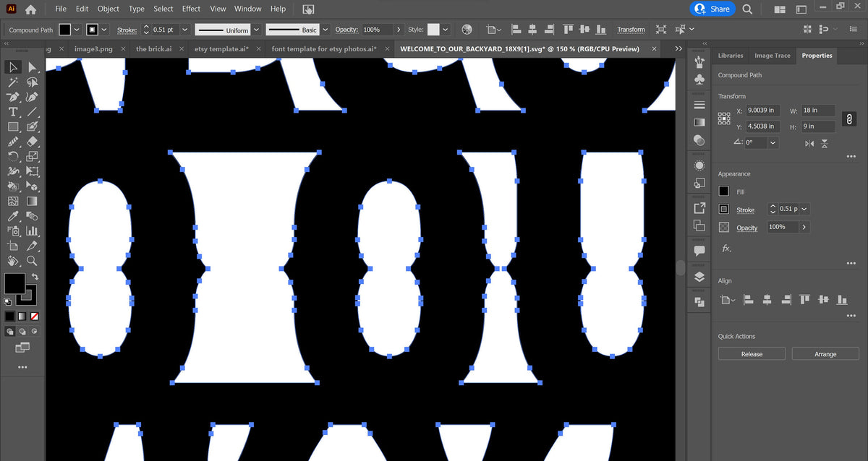Viewport: 868px width, 461px height.
Task: Switch to the Image Trace tab
Action: click(773, 56)
